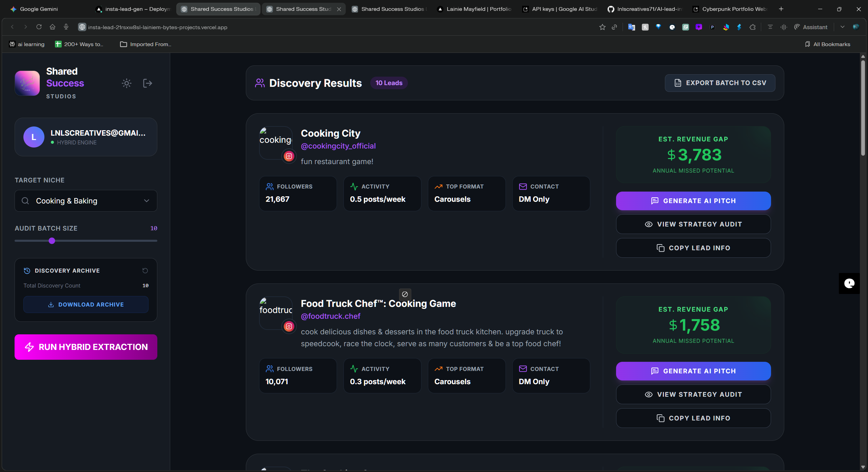Click the Shared Success Studios logo image
Image resolution: width=868 pixels, height=472 pixels.
27,83
